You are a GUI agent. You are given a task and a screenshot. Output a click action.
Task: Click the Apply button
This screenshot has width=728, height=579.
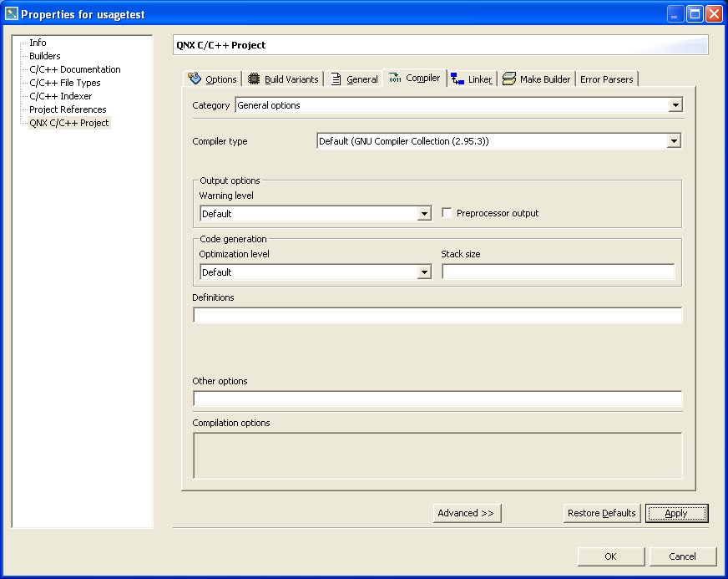677,513
